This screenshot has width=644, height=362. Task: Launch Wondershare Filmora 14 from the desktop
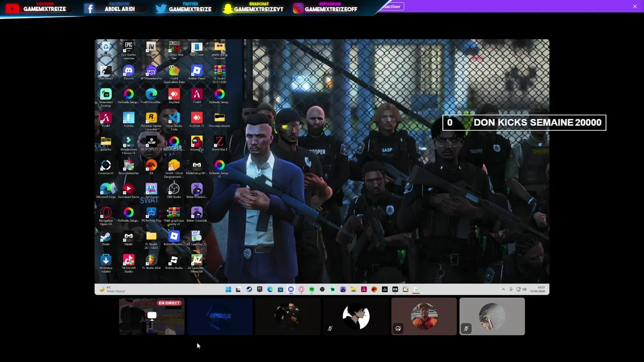coord(128,145)
